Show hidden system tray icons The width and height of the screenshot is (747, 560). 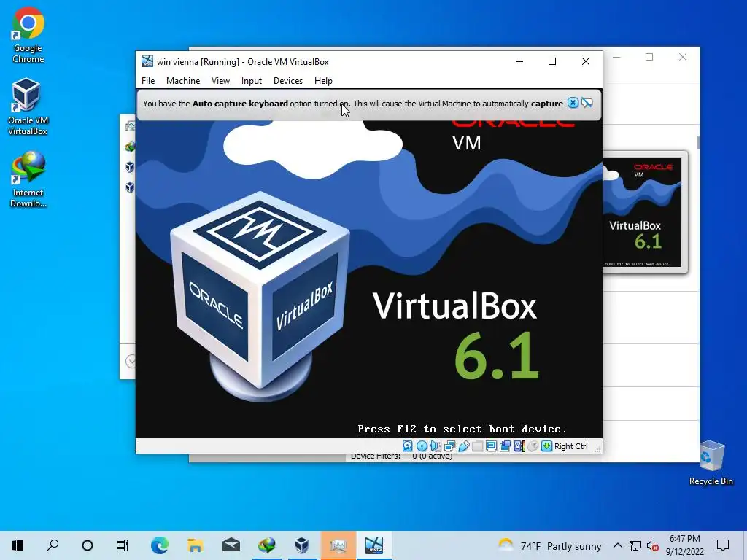(x=617, y=545)
